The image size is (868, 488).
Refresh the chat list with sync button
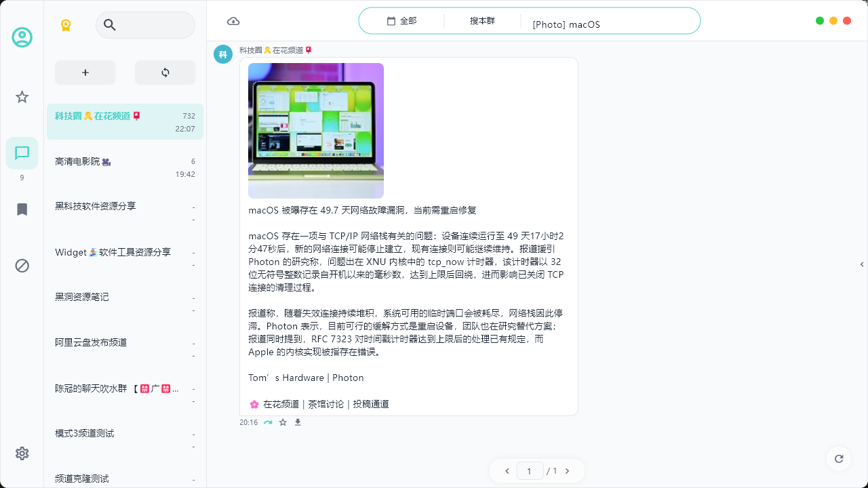coord(165,73)
